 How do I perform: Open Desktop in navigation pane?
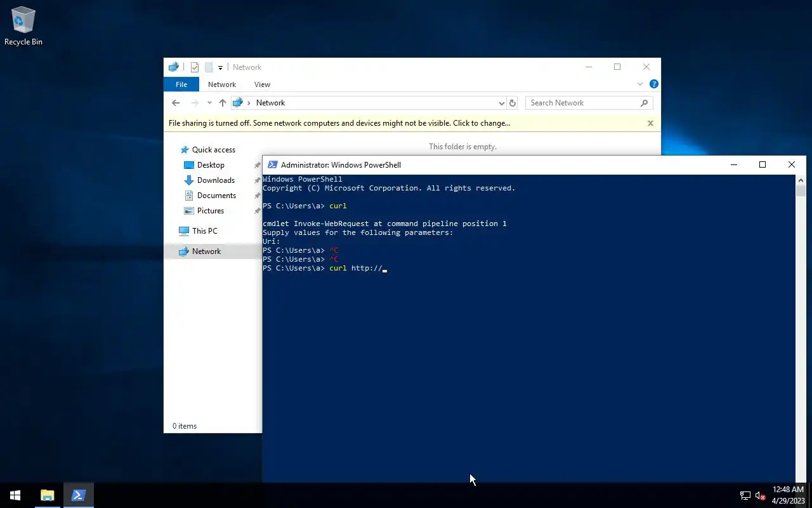pyautogui.click(x=211, y=165)
